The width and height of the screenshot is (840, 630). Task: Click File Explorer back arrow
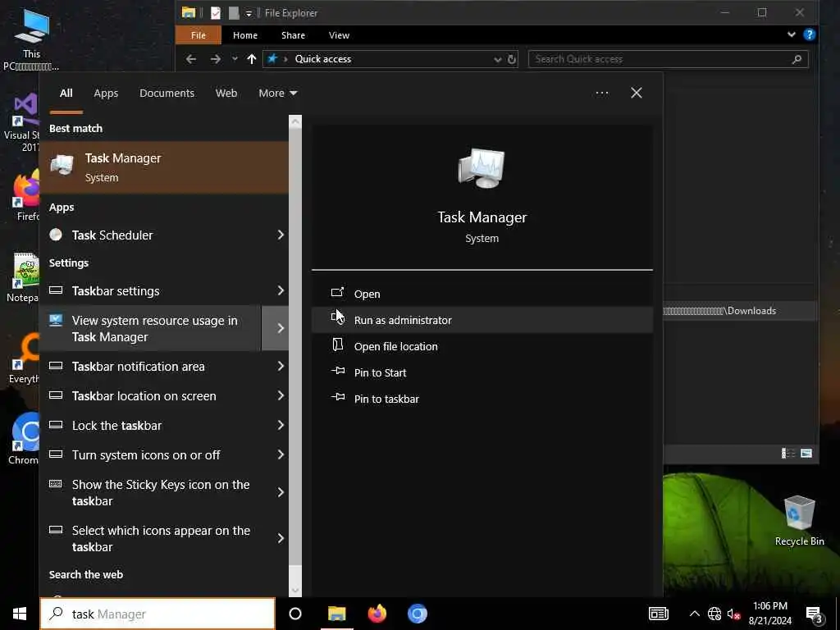(190, 59)
